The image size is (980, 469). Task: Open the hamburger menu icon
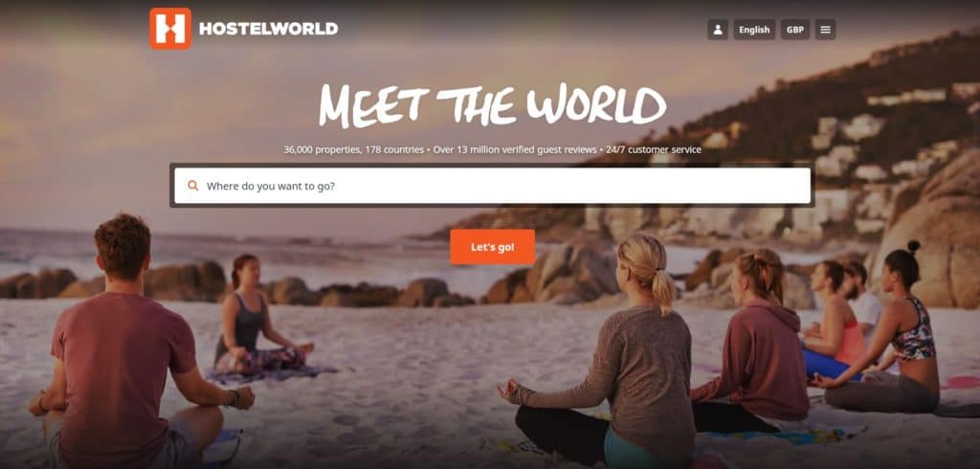coord(825,30)
